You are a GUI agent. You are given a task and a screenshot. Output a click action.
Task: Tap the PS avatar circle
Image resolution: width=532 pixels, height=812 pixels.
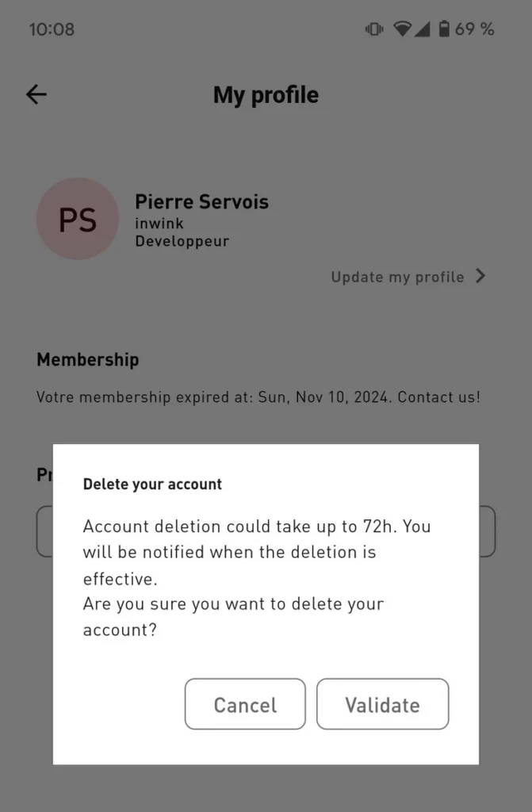78,219
